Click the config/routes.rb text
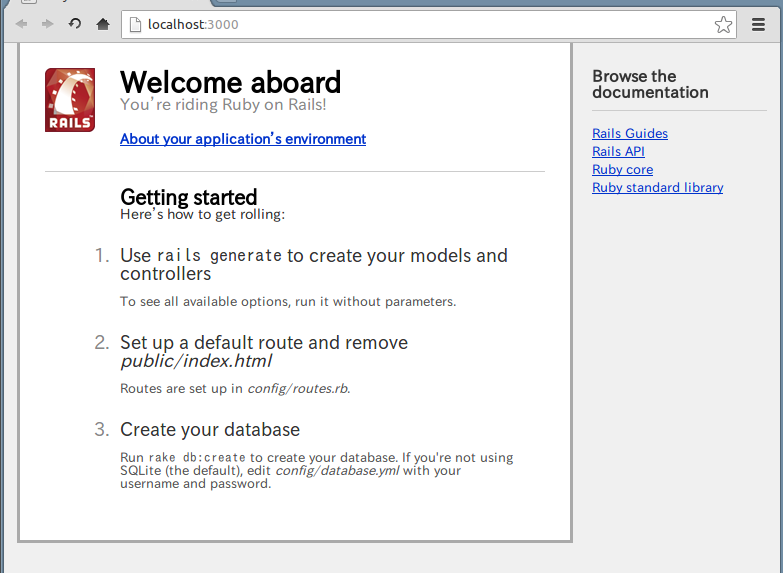783x573 pixels. (x=298, y=389)
